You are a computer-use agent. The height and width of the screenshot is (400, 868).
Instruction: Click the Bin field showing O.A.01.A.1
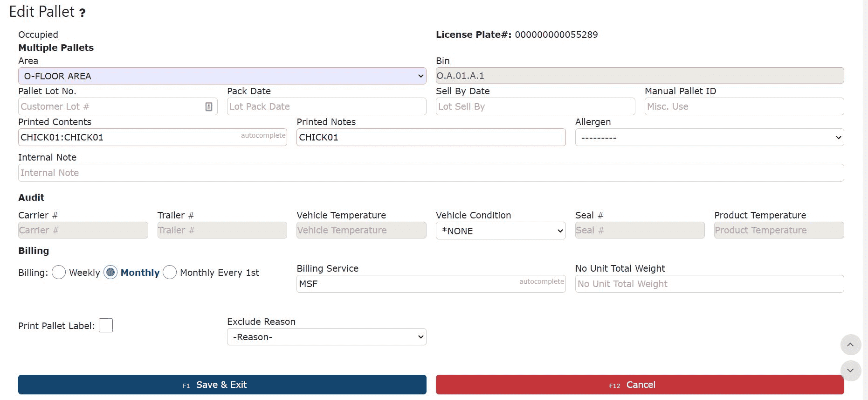640,76
